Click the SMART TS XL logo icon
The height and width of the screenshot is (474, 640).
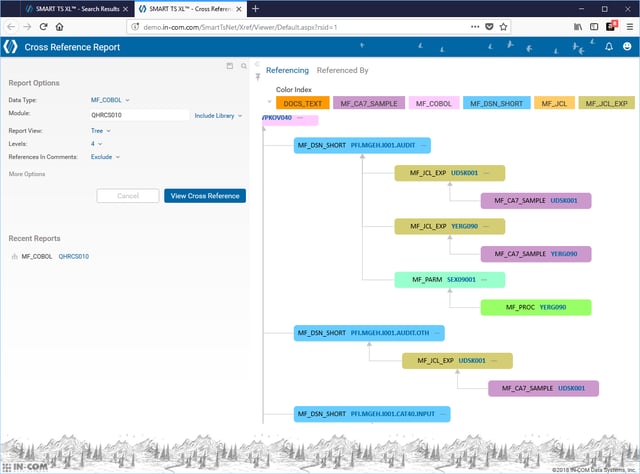[12, 46]
